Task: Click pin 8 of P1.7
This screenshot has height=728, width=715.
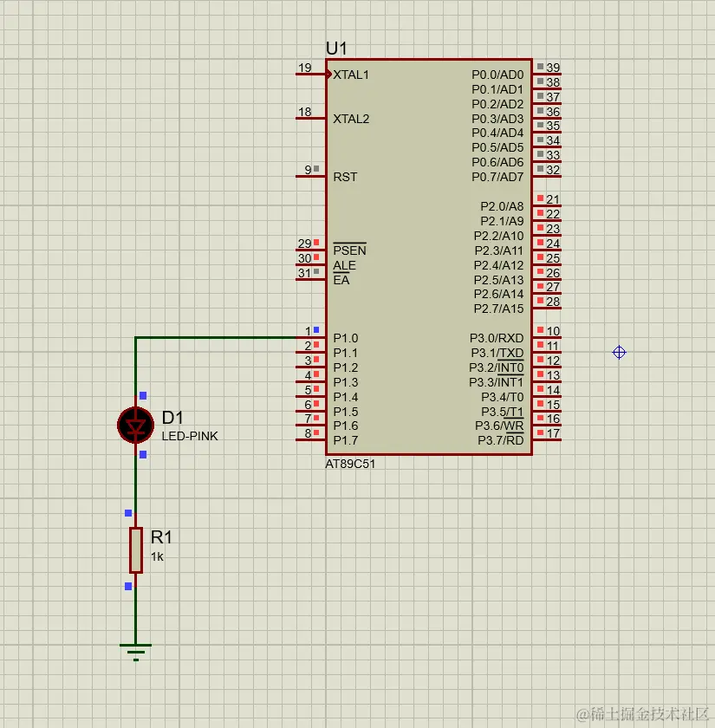Action: 311,439
